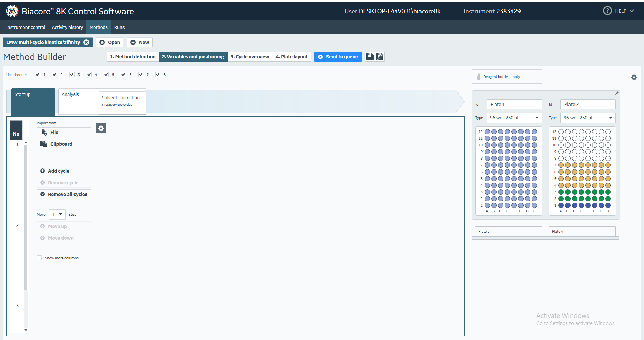The width and height of the screenshot is (644, 340).
Task: Enable Show more columns checkbox
Action: (39, 258)
